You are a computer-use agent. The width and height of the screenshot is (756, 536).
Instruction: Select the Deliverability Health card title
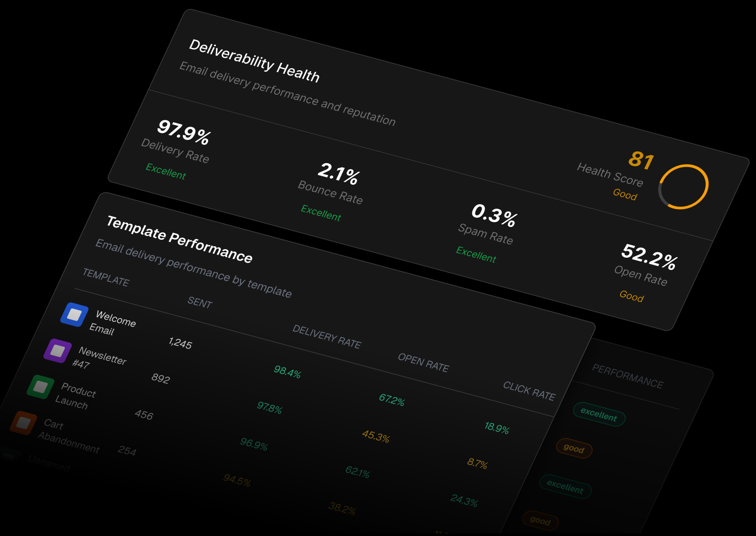[x=254, y=60]
